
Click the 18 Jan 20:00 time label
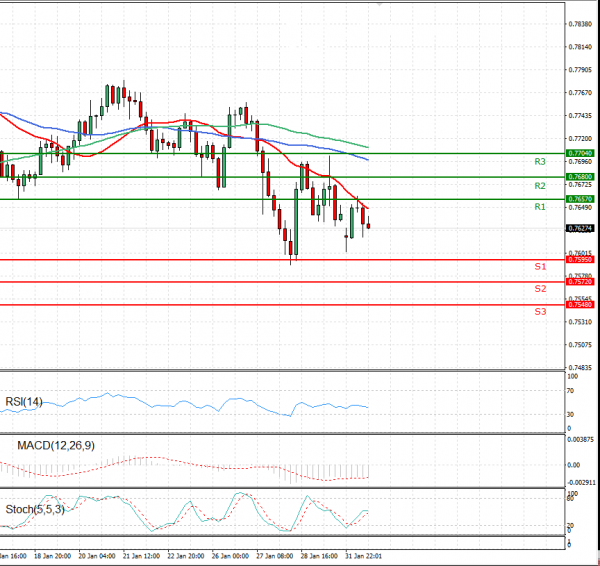pos(52,556)
